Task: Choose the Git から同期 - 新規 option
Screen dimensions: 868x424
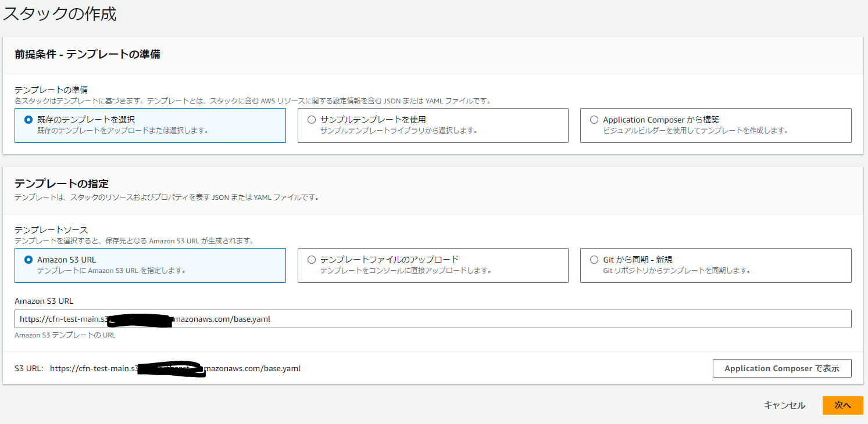Action: (x=594, y=260)
